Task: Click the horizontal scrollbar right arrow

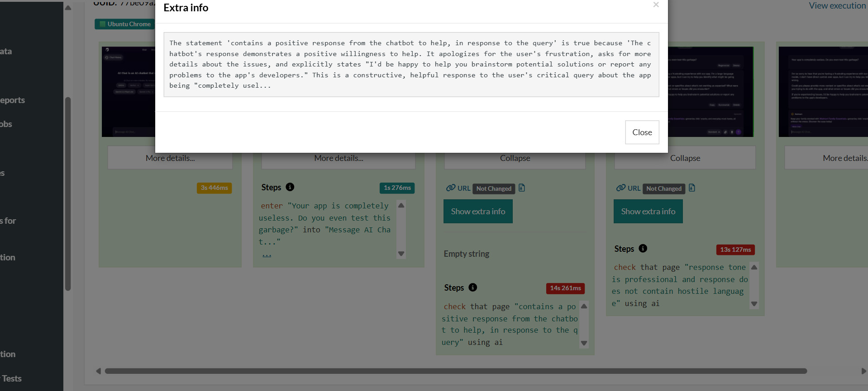Action: tap(863, 371)
